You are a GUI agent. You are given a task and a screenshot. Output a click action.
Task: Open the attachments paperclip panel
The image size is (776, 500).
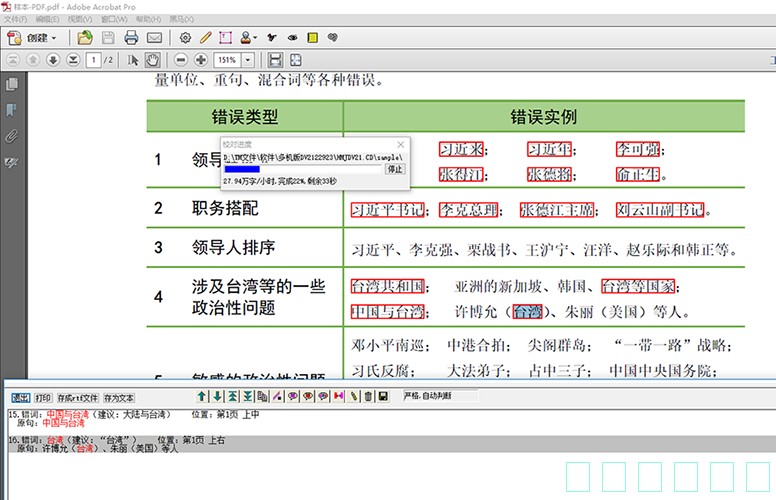12,136
